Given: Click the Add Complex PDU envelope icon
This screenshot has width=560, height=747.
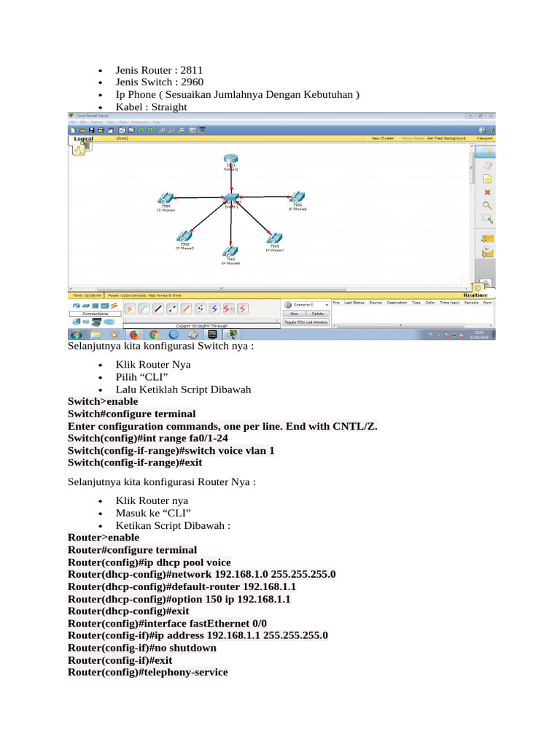Looking at the screenshot, I should (487, 252).
